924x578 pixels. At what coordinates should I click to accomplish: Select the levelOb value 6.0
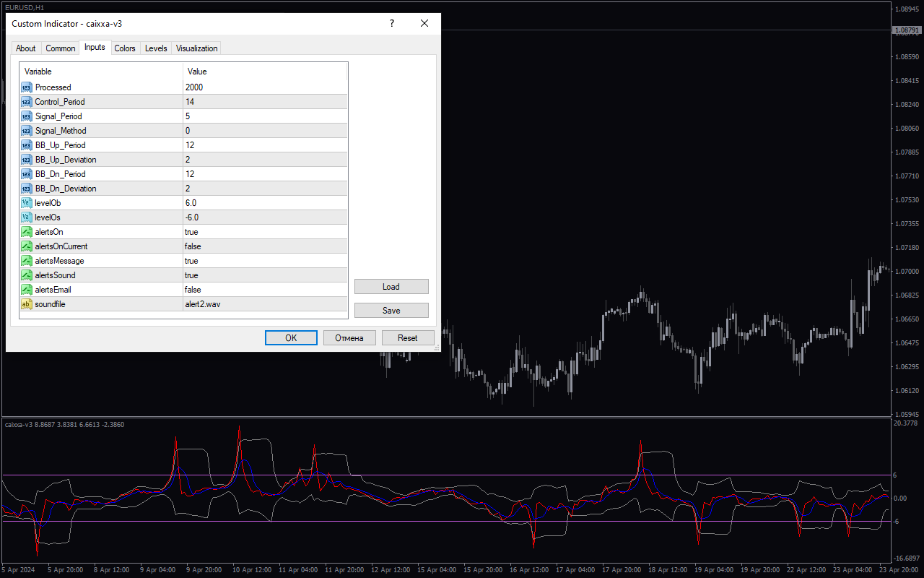pyautogui.click(x=191, y=203)
